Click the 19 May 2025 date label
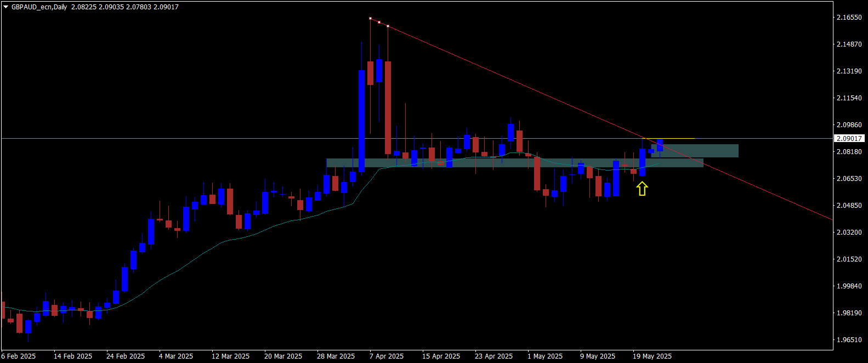868x363 pixels. pos(653,356)
